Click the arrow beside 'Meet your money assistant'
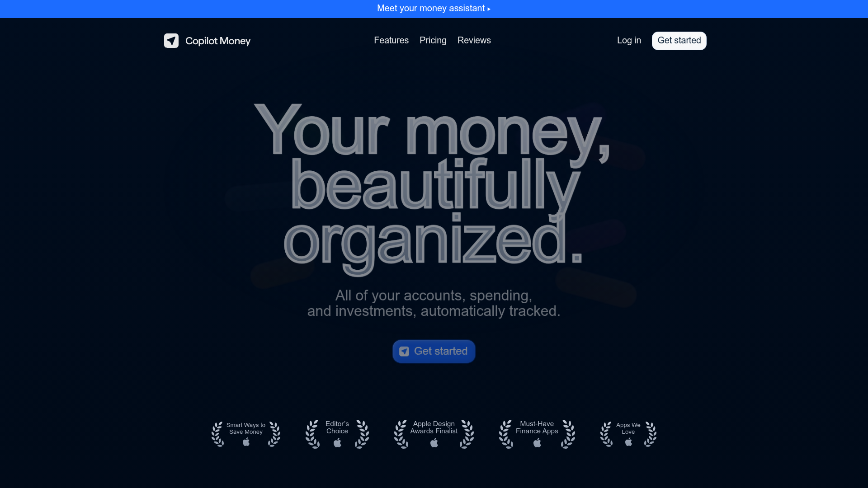The height and width of the screenshot is (488, 868). point(489,9)
